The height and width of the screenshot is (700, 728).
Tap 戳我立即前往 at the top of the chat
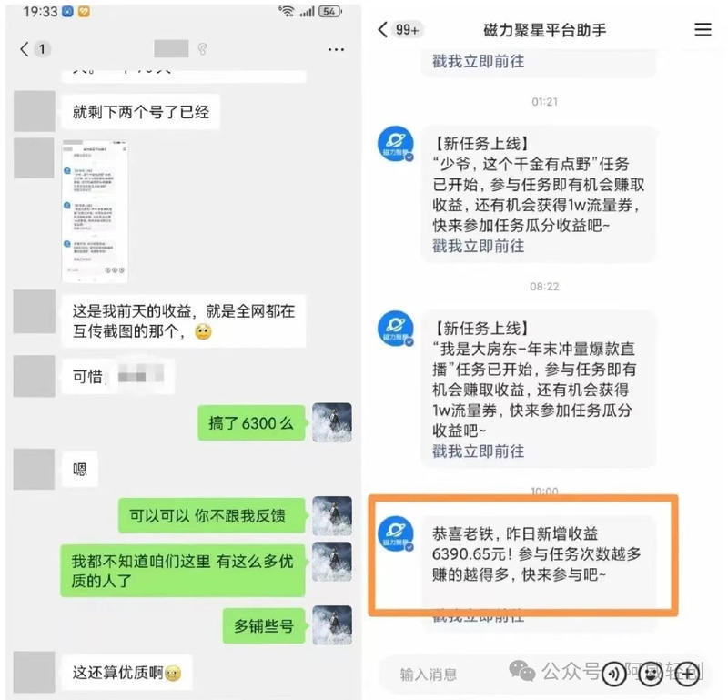(x=479, y=61)
